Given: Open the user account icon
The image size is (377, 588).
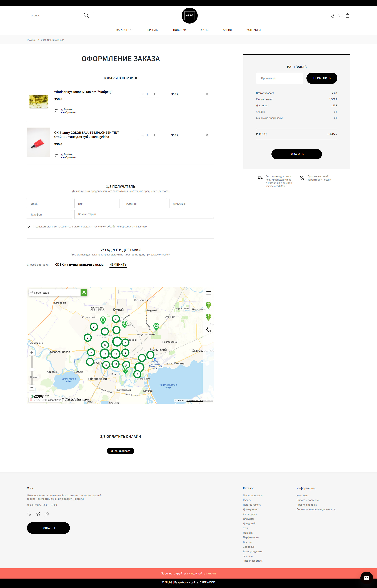Looking at the screenshot, I should (x=333, y=16).
